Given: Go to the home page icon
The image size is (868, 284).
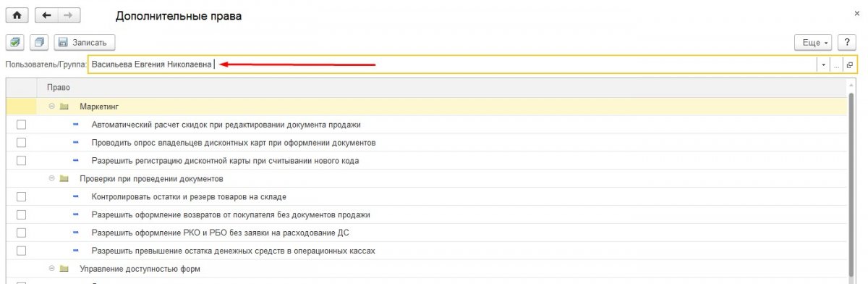Looking at the screenshot, I should 17,15.
